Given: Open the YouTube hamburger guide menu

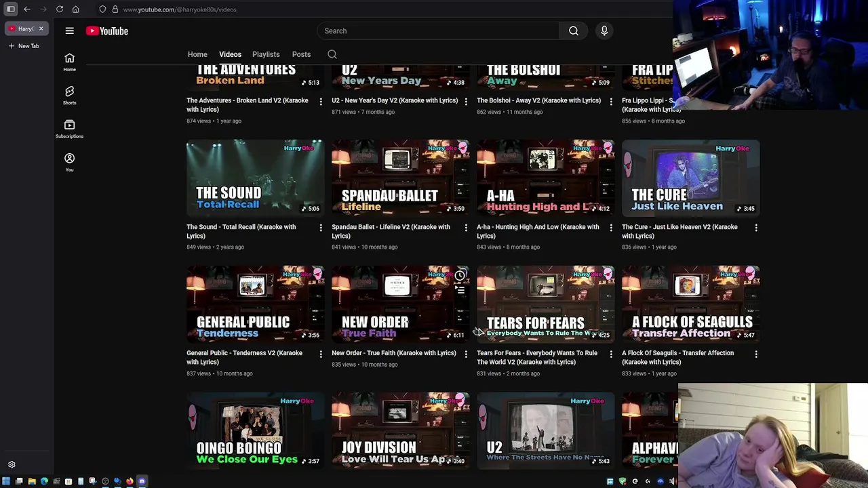Looking at the screenshot, I should pos(69,30).
